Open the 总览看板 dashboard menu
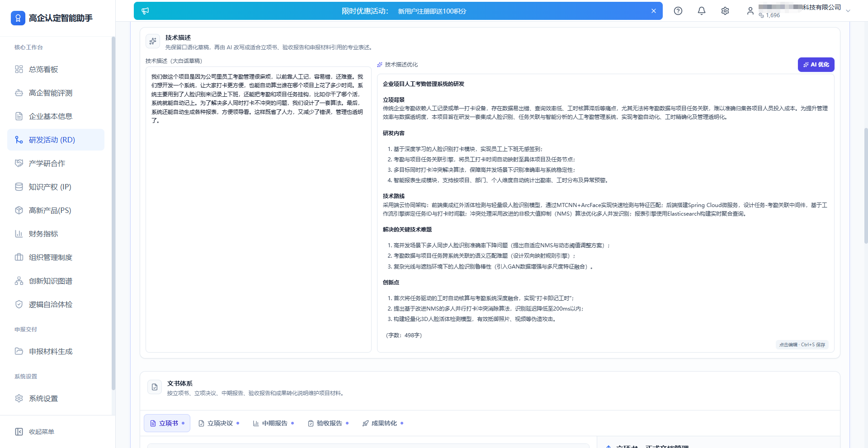The image size is (868, 448). click(x=56, y=69)
